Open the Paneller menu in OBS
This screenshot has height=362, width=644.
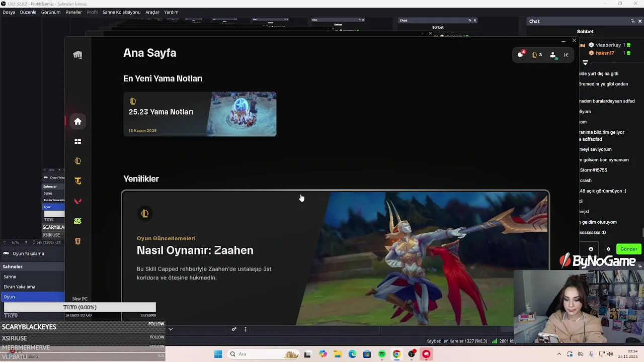73,12
